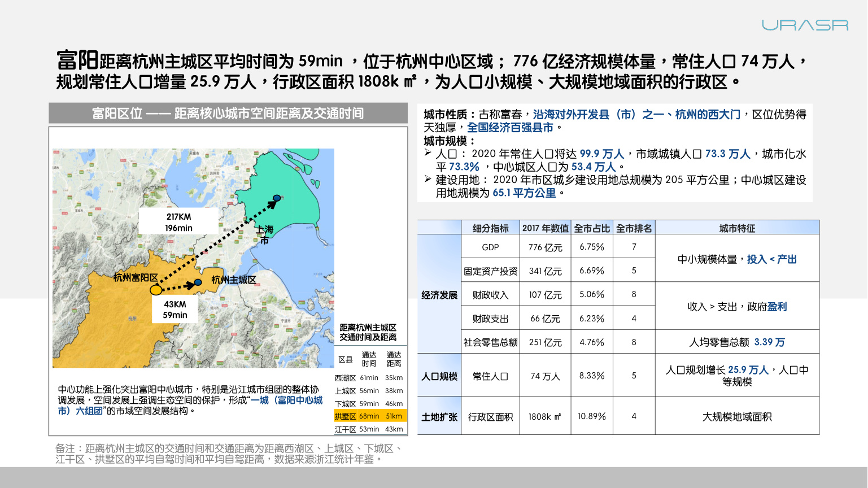This screenshot has width=868, height=488.
Task: Click the 大规模地域面积 cell
Action: 737,416
